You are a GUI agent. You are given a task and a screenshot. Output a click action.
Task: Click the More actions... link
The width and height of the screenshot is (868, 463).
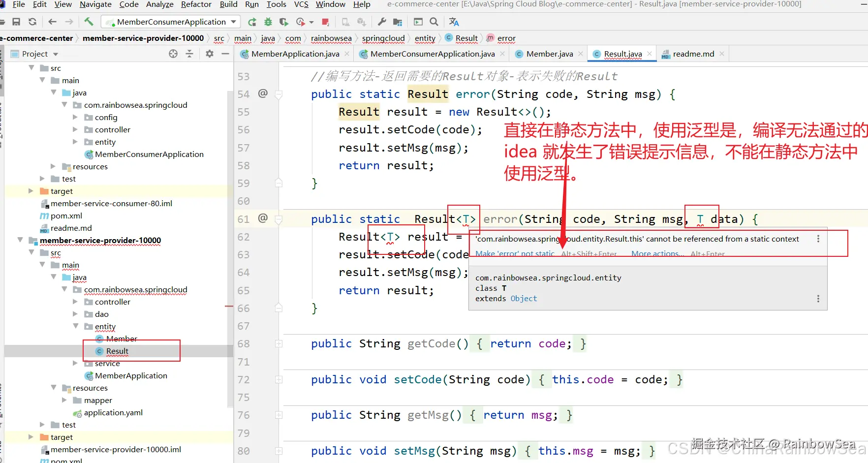point(658,253)
